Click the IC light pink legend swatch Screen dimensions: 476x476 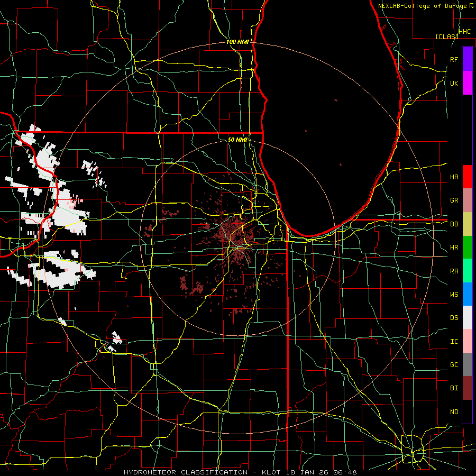[x=467, y=341]
